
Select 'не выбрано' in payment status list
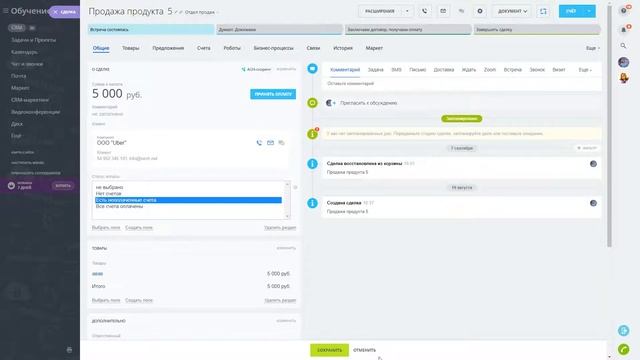(x=188, y=187)
